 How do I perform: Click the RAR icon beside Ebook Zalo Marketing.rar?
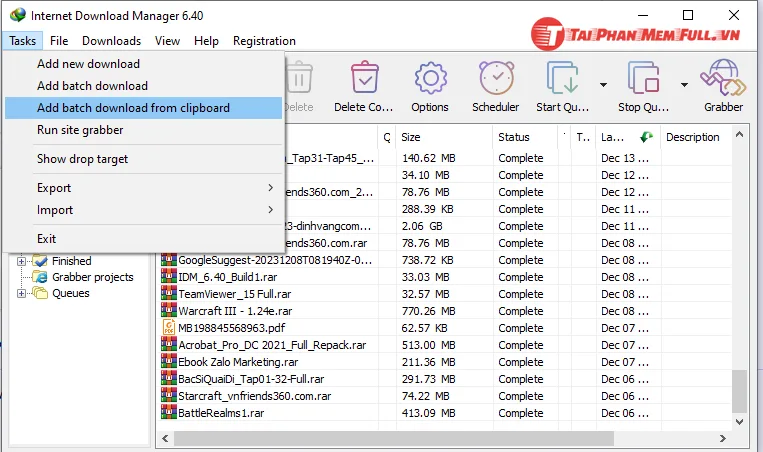pyautogui.click(x=168, y=362)
